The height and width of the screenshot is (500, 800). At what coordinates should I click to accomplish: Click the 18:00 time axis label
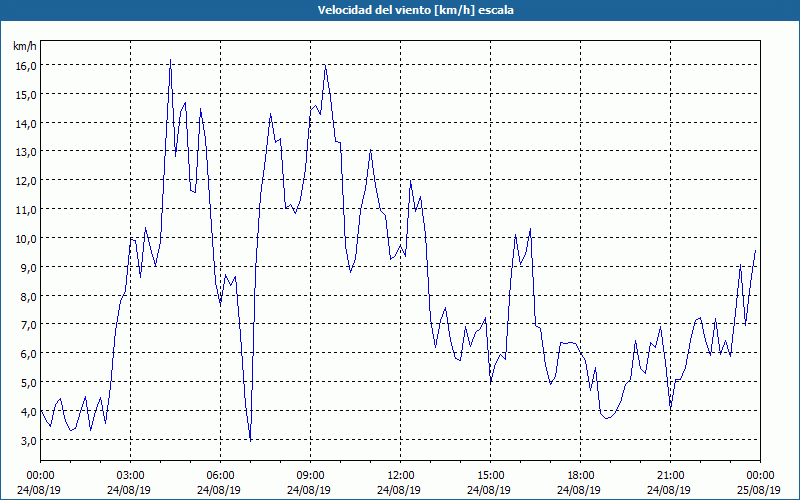coord(580,476)
